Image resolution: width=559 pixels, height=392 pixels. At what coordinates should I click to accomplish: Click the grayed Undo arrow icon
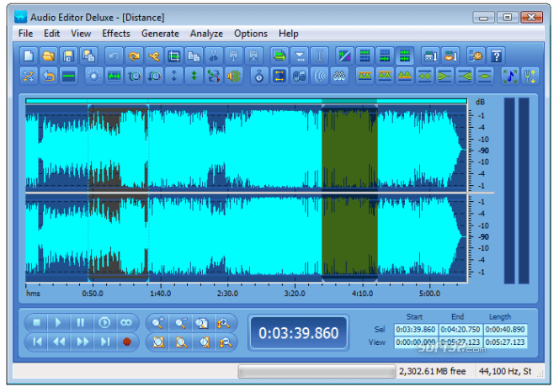coord(114,56)
